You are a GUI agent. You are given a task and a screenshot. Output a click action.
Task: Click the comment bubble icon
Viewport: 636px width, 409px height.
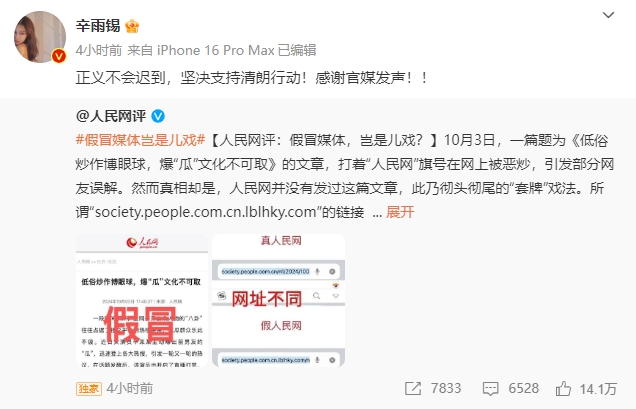490,389
